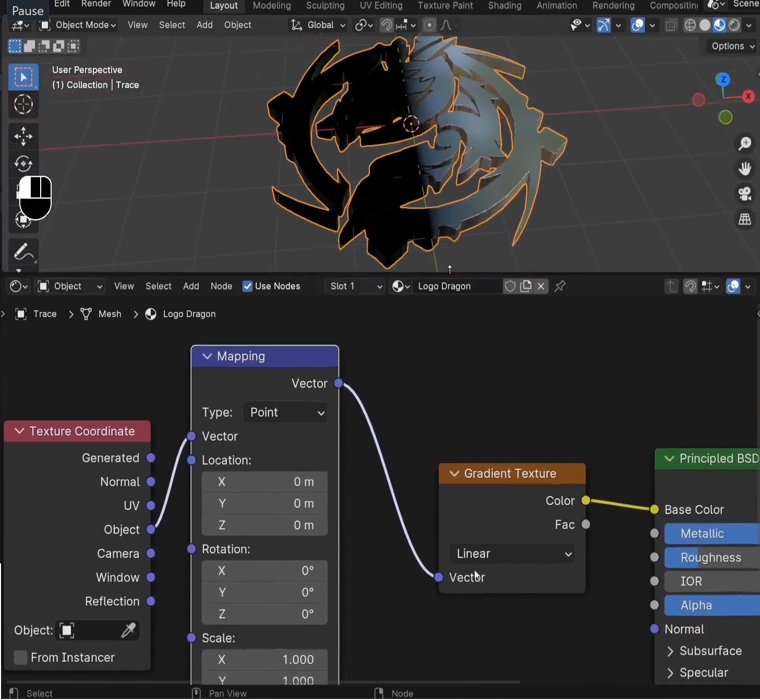Image resolution: width=760 pixels, height=700 pixels.
Task: Enable the From Instancer checkbox
Action: [x=20, y=657]
